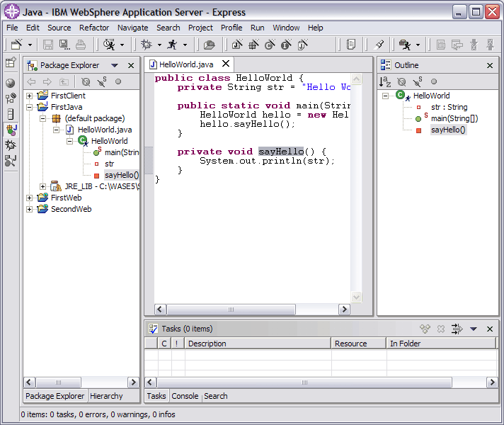Click the External Tools run icon
Viewport: 504px width, 425px height.
(x=405, y=45)
